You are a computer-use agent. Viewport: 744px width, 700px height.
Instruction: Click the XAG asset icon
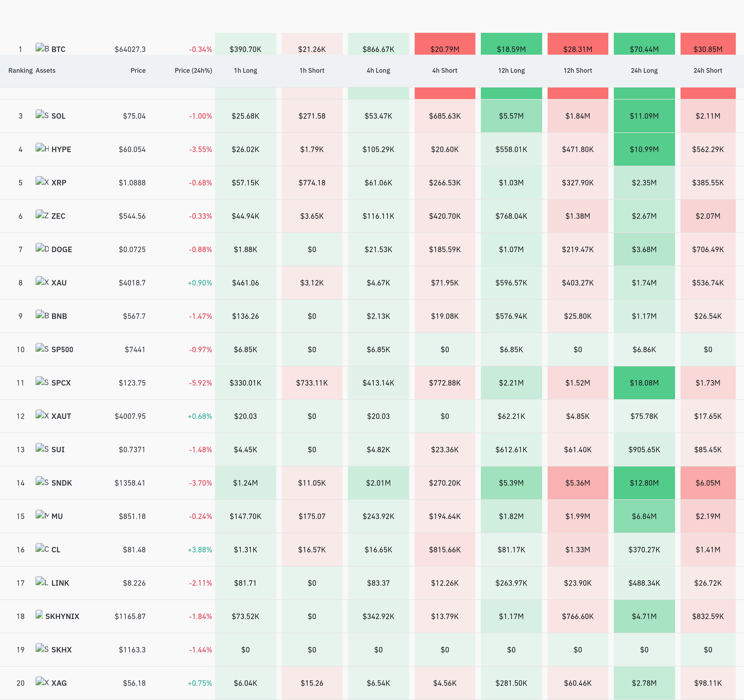tap(42, 682)
